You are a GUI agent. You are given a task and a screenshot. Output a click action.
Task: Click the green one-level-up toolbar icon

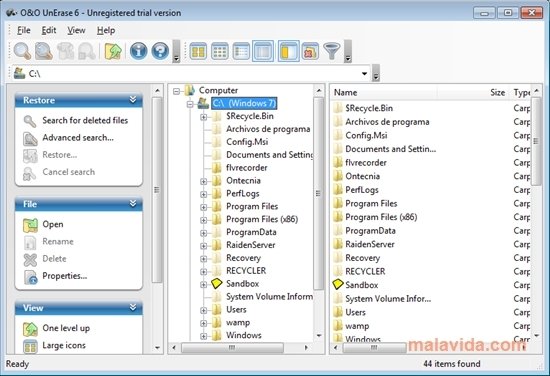(x=113, y=51)
